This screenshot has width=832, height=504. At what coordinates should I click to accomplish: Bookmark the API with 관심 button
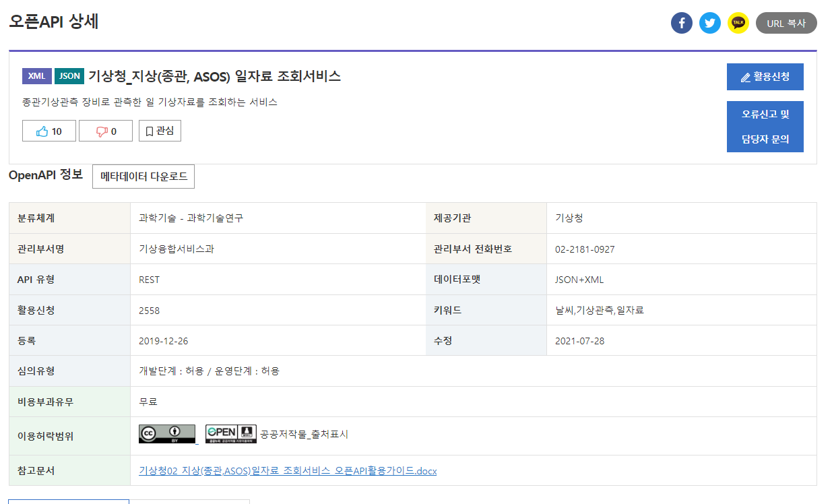tap(160, 131)
